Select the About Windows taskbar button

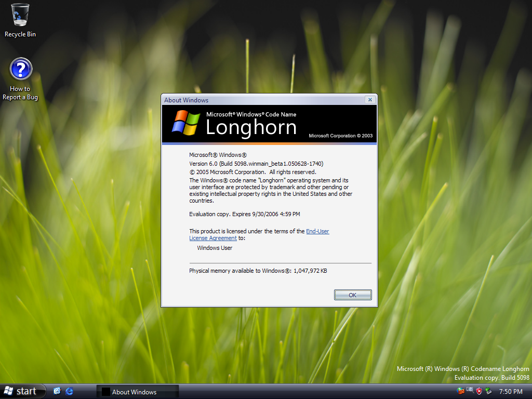pos(137,392)
